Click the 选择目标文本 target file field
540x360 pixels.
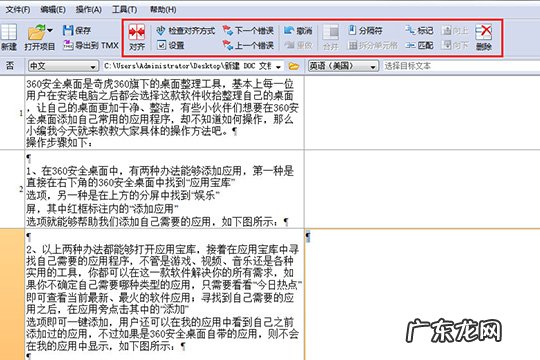click(x=461, y=66)
